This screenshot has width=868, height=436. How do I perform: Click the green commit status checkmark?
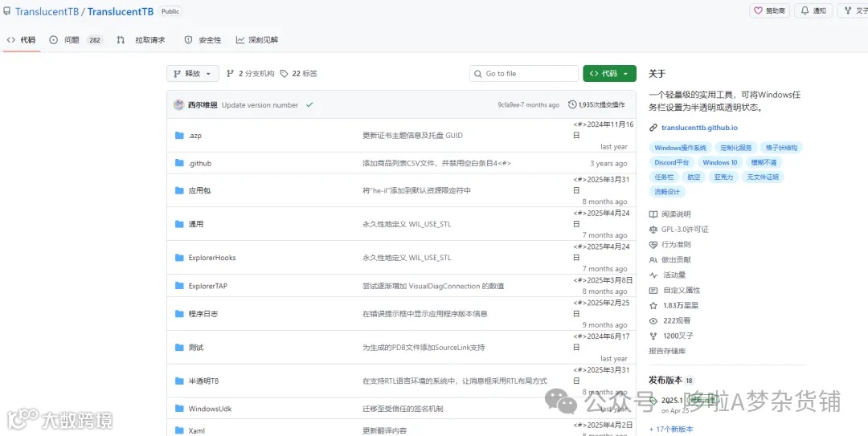click(309, 104)
